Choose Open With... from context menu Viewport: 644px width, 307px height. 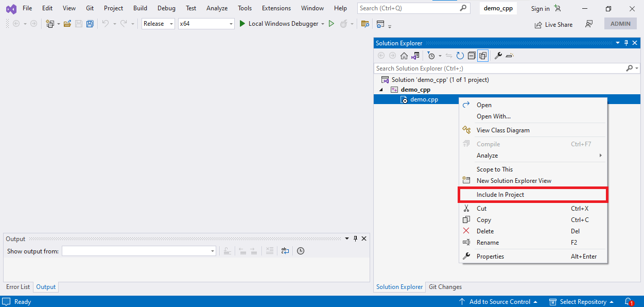[533, 116]
